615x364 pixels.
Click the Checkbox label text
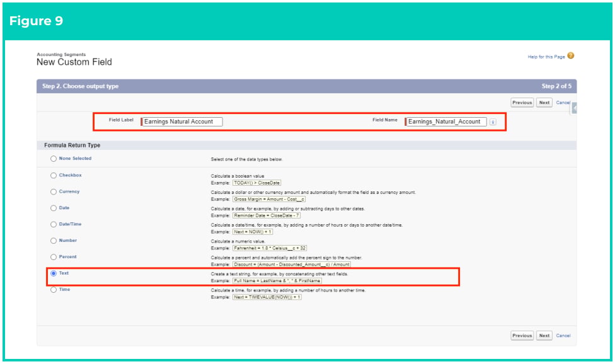click(70, 175)
